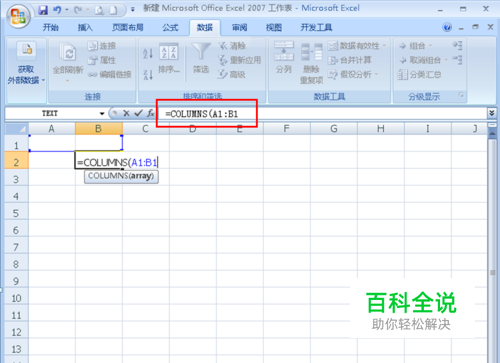The width and height of the screenshot is (500, 363).
Task: Open 数据有效性 data validation
Action: coord(353,46)
